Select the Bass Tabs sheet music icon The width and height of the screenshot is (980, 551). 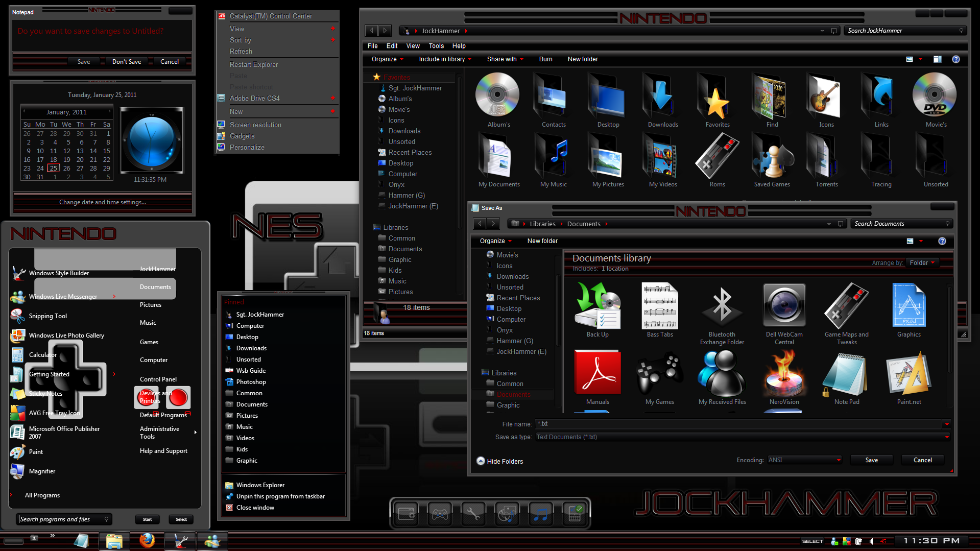click(x=659, y=305)
